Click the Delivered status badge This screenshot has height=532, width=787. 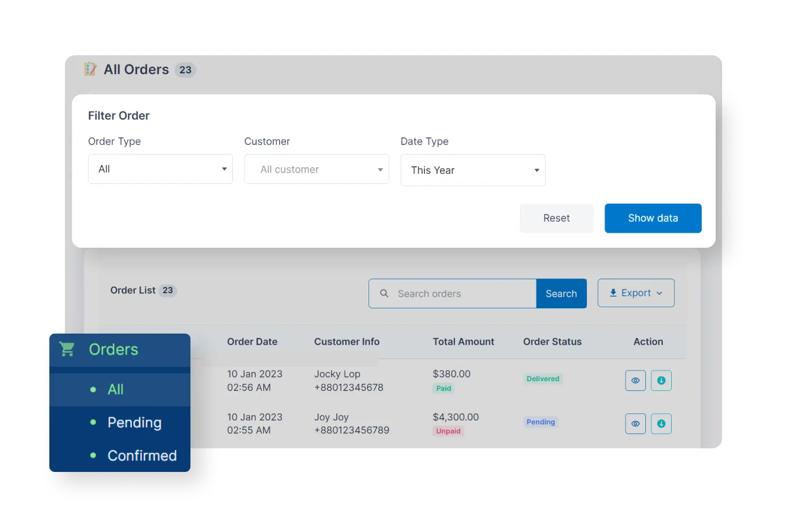[542, 379]
